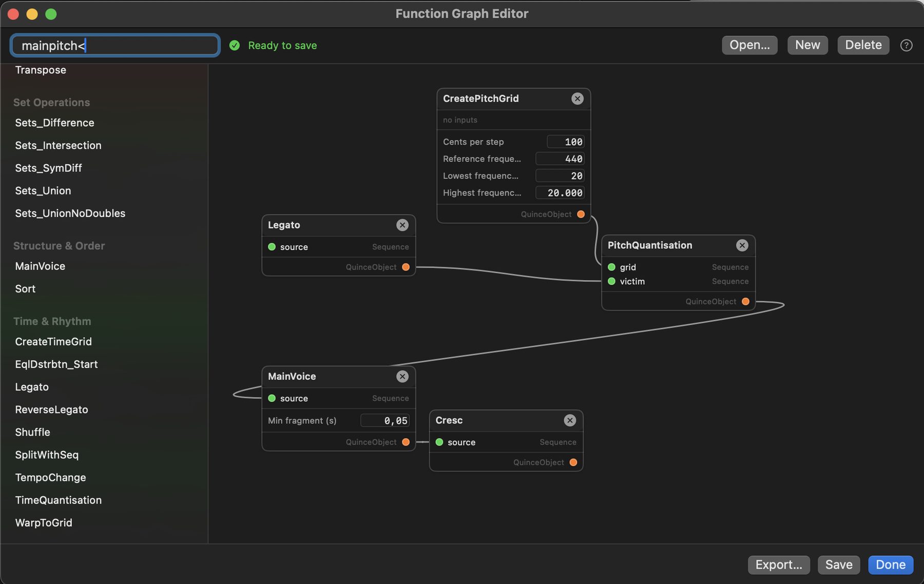
Task: Select Sort in the sidebar
Action: tap(25, 288)
